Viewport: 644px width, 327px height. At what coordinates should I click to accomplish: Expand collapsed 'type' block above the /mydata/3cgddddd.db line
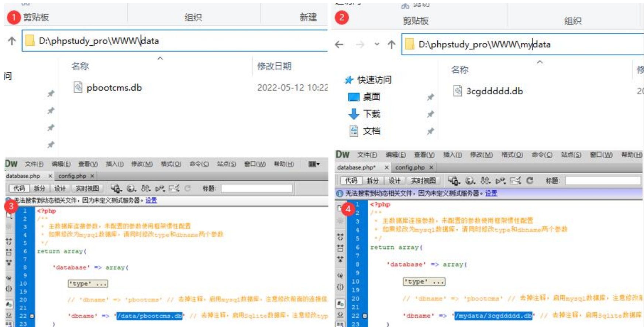click(x=424, y=282)
